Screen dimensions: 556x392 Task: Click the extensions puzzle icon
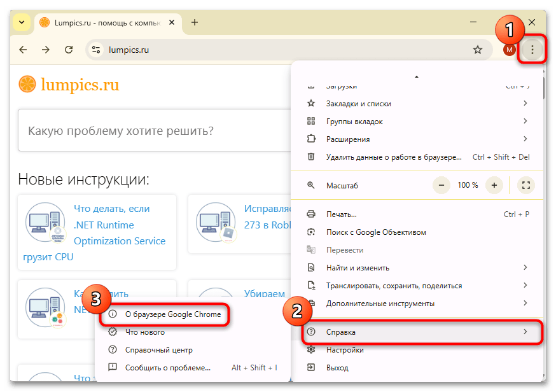(311, 139)
